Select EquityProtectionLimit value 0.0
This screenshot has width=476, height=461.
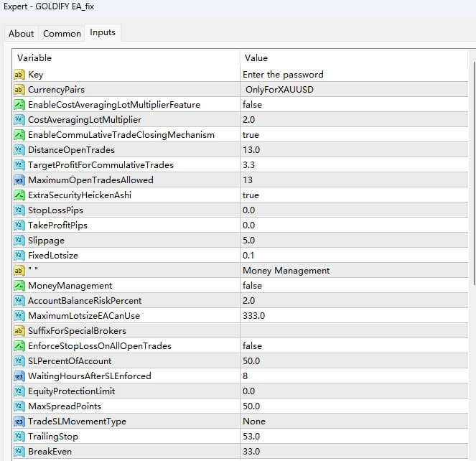click(248, 391)
